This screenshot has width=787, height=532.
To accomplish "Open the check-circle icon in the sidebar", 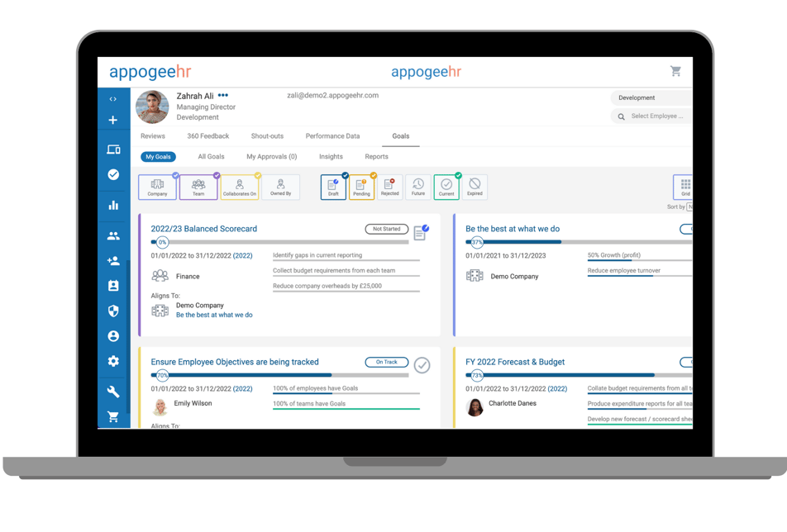I will pos(113,174).
